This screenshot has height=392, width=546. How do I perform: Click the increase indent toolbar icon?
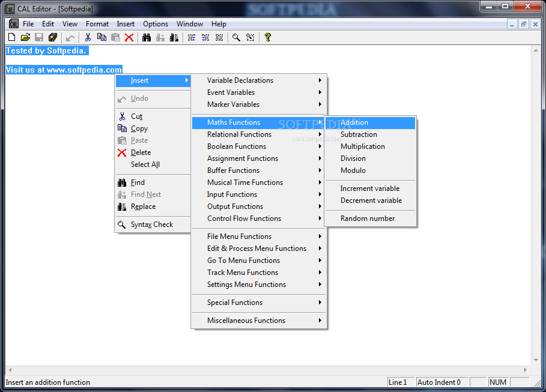pyautogui.click(x=205, y=37)
